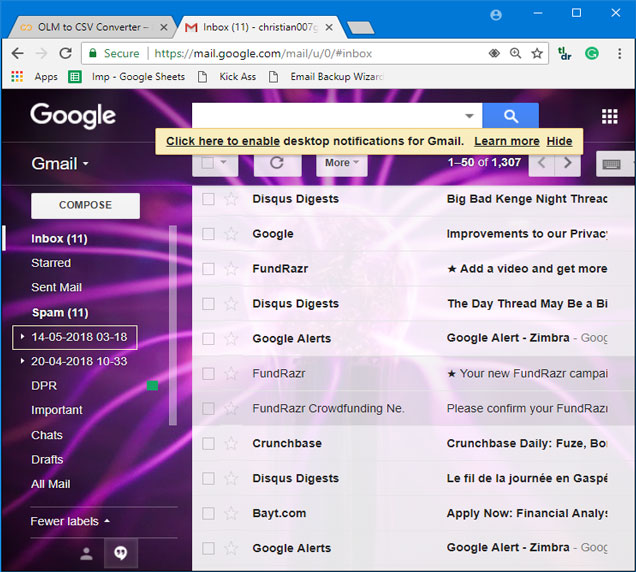Open the Google apps grid icon
The height and width of the screenshot is (572, 636).
coord(610,116)
